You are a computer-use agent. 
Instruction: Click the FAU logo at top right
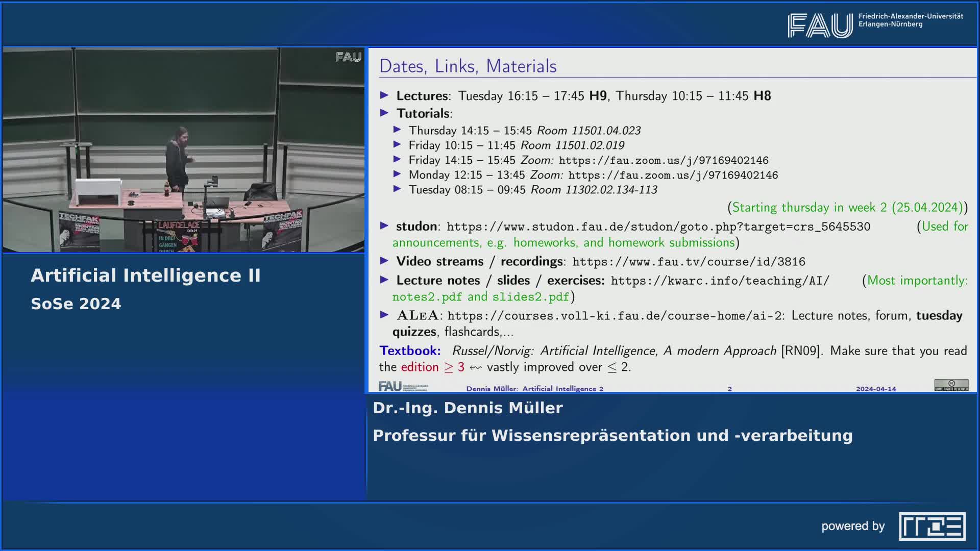pyautogui.click(x=820, y=26)
